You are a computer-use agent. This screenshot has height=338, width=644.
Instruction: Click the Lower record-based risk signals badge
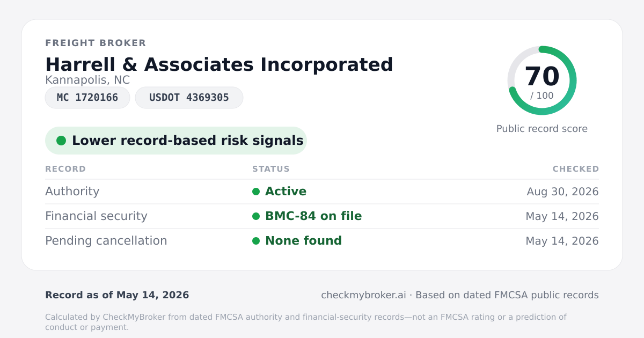click(176, 141)
